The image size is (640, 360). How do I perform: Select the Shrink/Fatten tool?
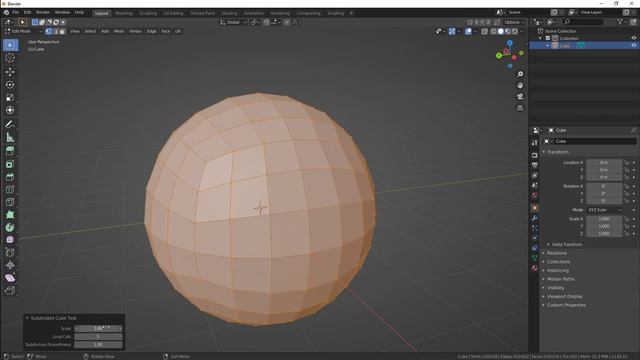tap(10, 265)
